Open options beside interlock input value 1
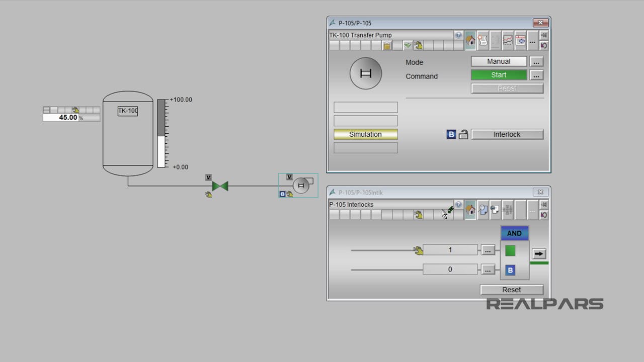 coord(488,250)
